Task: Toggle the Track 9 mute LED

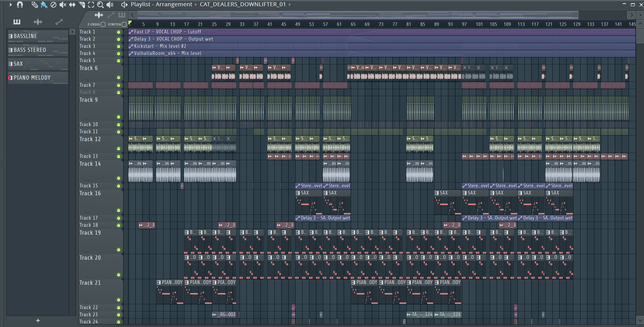Action: coord(119,117)
